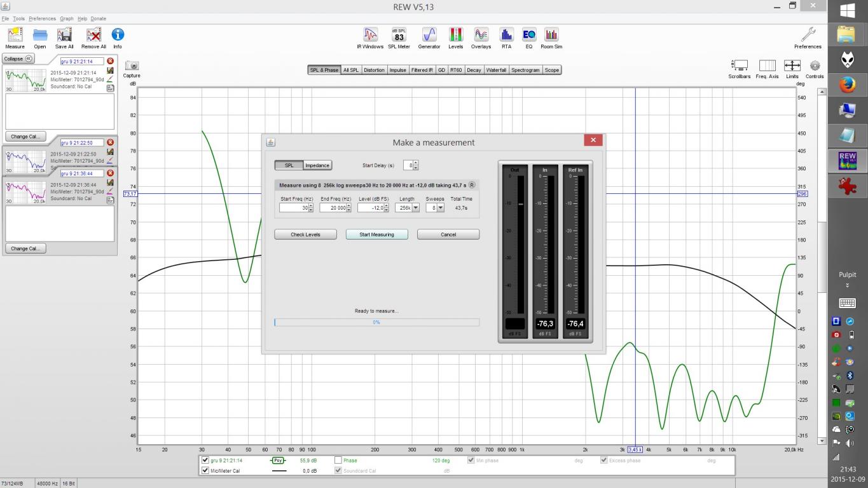Toggle the Excess phase checkbox
Screen dimensions: 868x488
click(603, 460)
